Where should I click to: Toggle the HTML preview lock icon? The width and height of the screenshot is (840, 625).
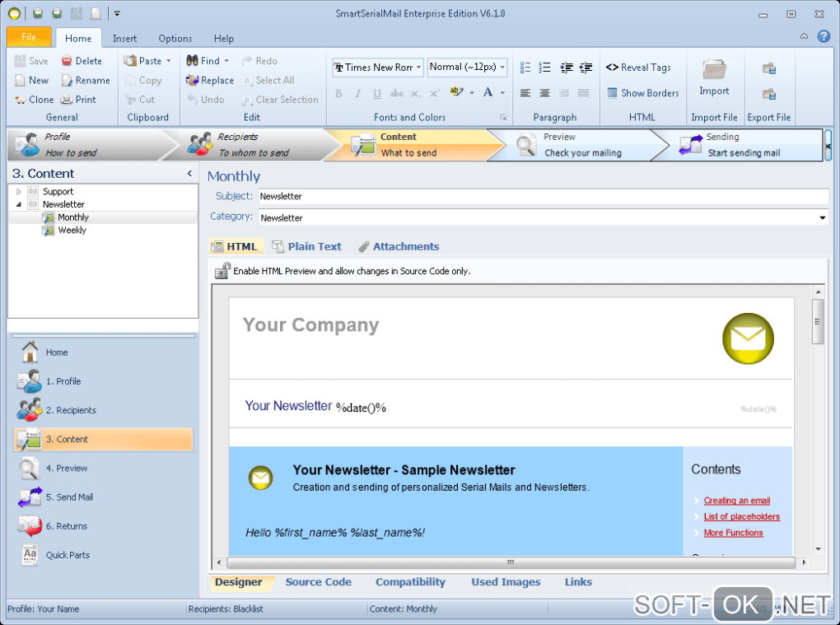(x=222, y=271)
